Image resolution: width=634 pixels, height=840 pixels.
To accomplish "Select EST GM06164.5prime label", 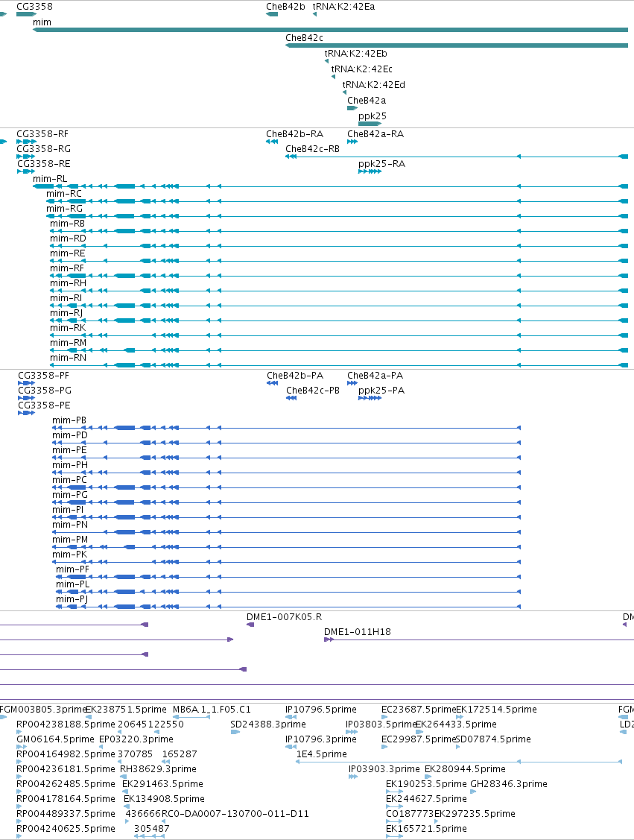I will [x=55, y=739].
